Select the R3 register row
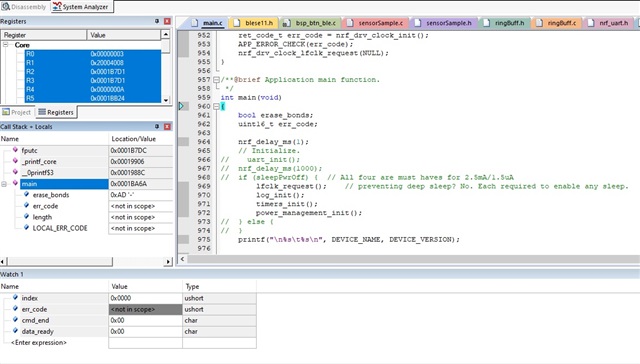 click(x=93, y=80)
